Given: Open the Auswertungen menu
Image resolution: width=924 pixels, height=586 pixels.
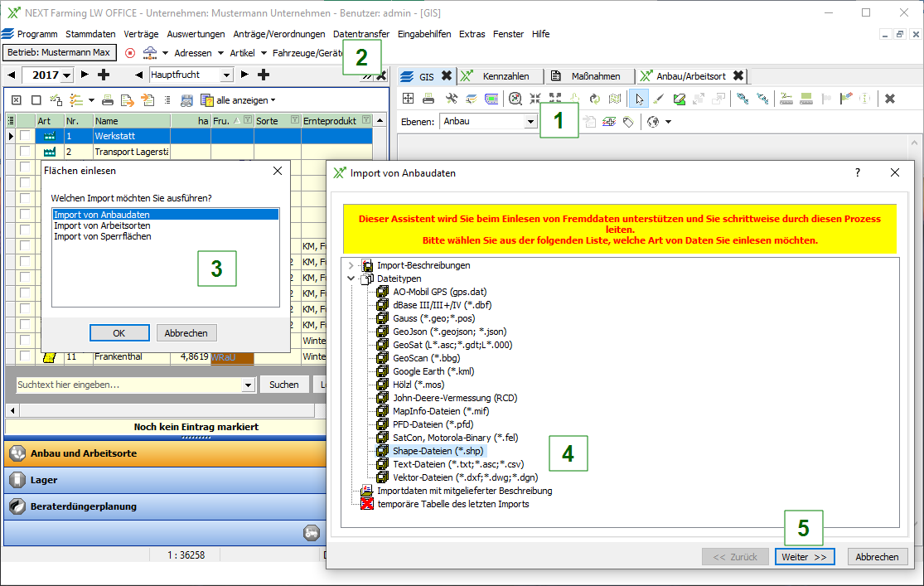Looking at the screenshot, I should 196,34.
